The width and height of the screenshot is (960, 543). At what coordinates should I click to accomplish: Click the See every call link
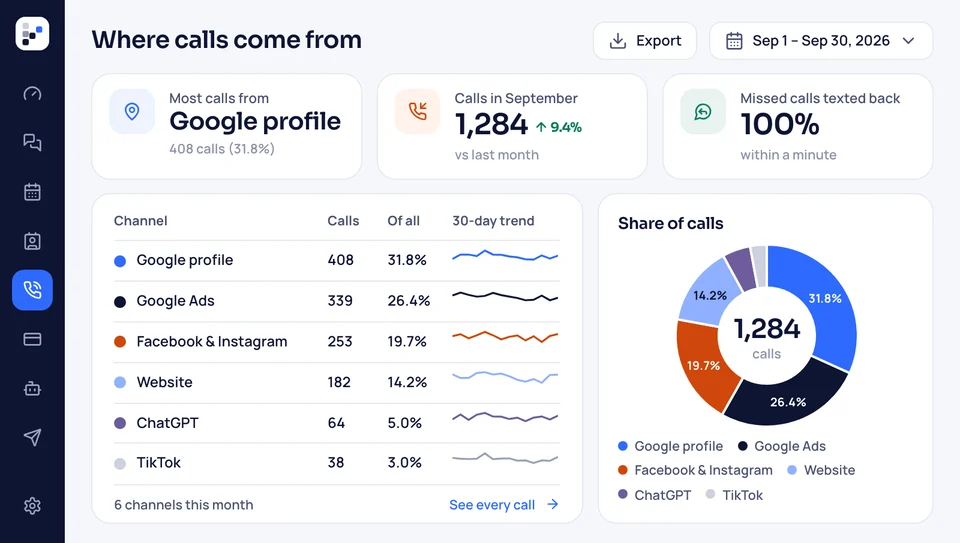pyautogui.click(x=504, y=505)
